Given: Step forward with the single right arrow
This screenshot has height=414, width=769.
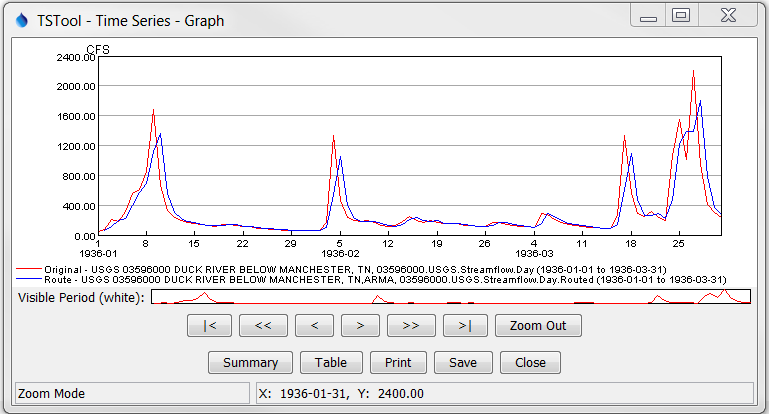Looking at the screenshot, I should pos(360,325).
